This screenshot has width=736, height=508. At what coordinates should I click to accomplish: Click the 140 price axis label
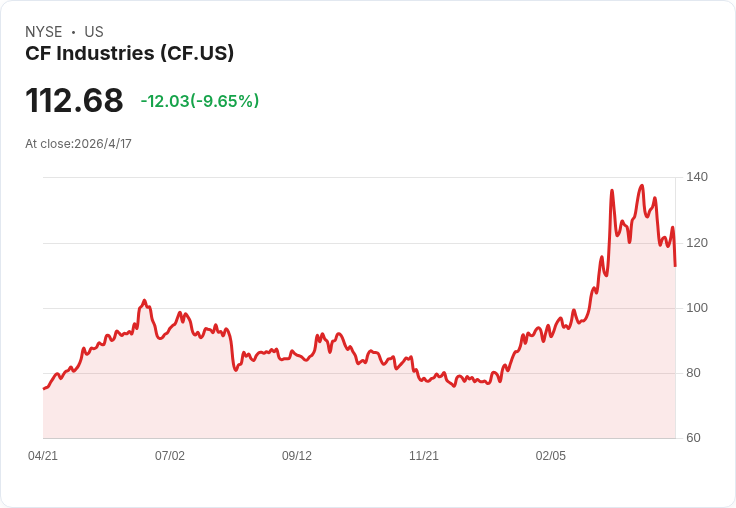point(697,177)
